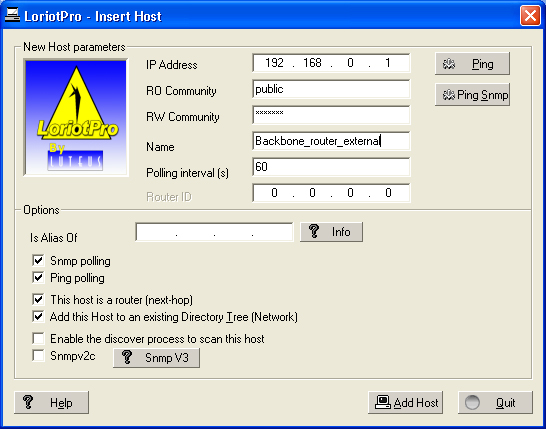Click the Quit button
The image size is (546, 429).
tap(495, 403)
